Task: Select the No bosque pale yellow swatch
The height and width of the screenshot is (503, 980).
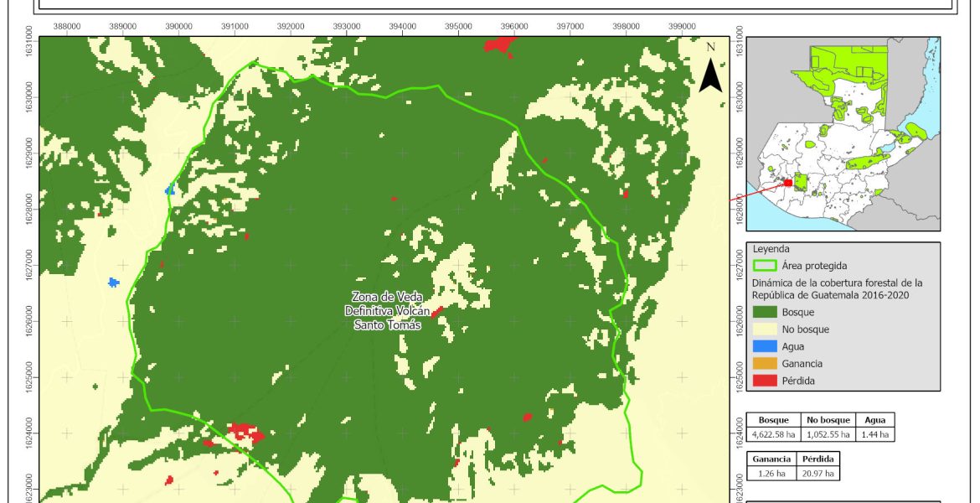Action: [x=764, y=329]
